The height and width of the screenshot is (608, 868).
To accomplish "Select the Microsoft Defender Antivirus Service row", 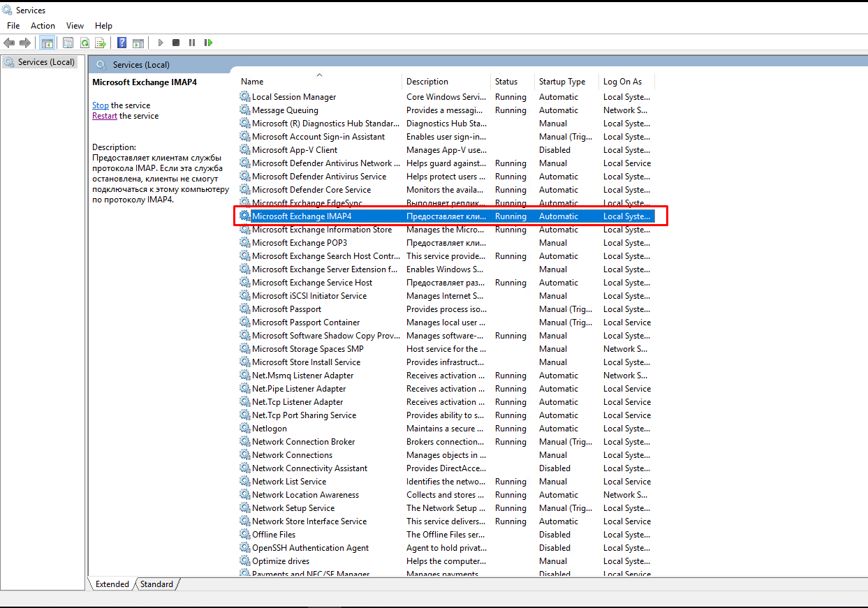I will pos(446,177).
